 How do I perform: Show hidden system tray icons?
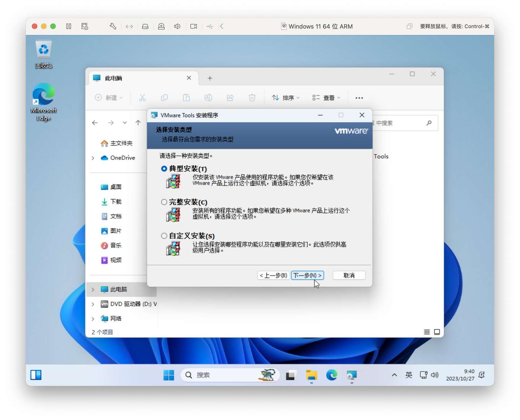(x=394, y=375)
